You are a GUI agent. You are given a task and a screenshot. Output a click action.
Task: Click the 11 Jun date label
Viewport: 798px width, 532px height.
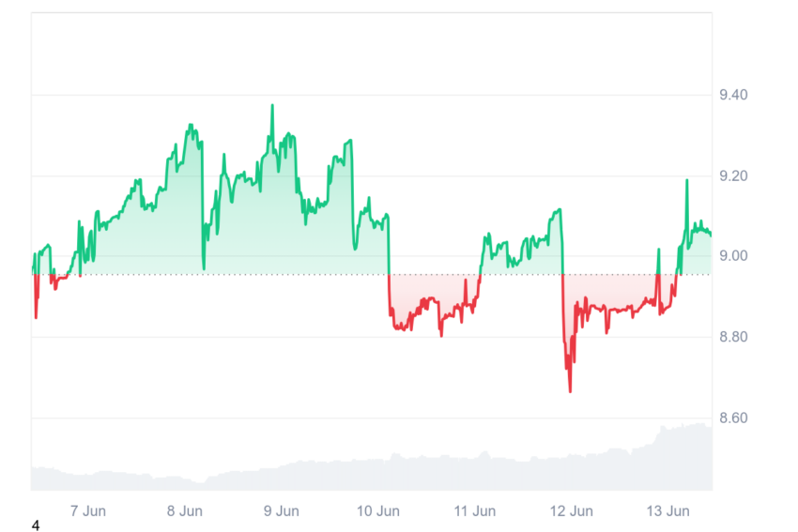[x=475, y=510]
